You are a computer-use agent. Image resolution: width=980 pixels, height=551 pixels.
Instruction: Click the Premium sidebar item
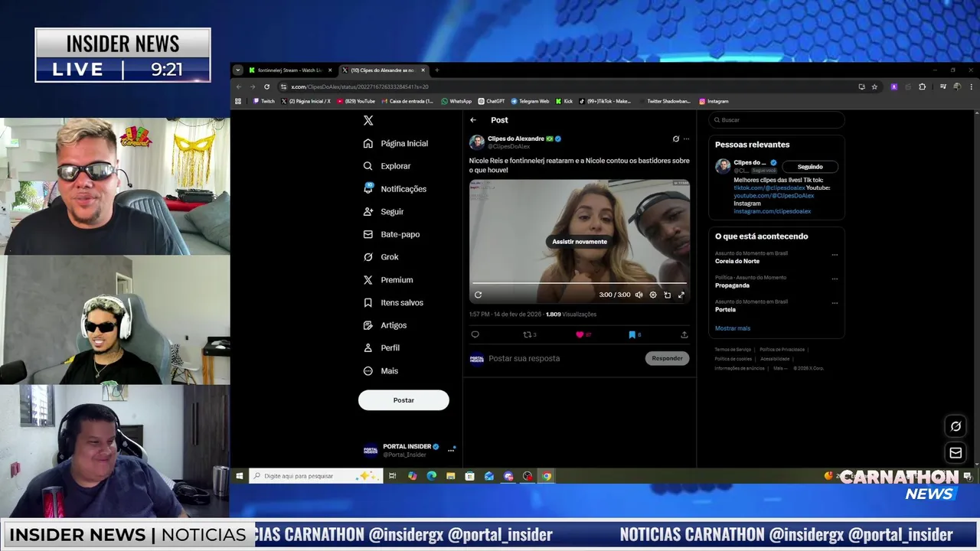click(x=388, y=280)
